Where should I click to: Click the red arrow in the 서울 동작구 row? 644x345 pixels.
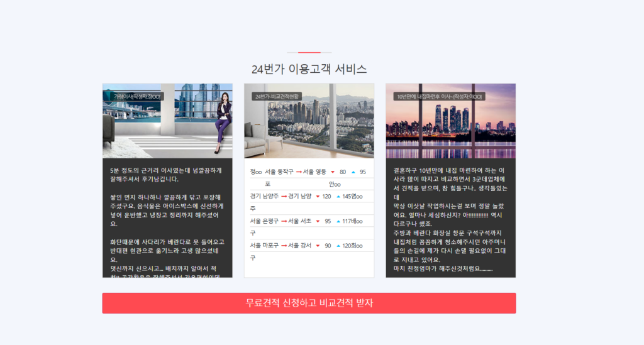(299, 172)
